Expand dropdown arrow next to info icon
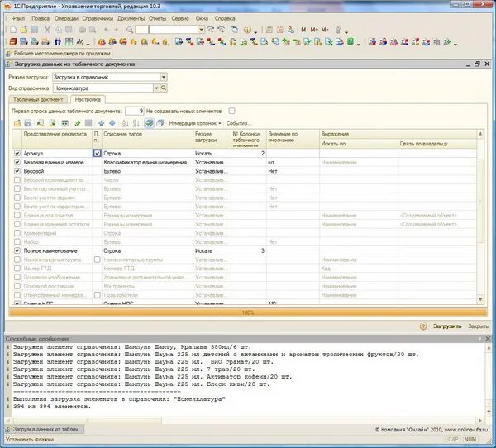496x448 pixels. click(x=255, y=31)
